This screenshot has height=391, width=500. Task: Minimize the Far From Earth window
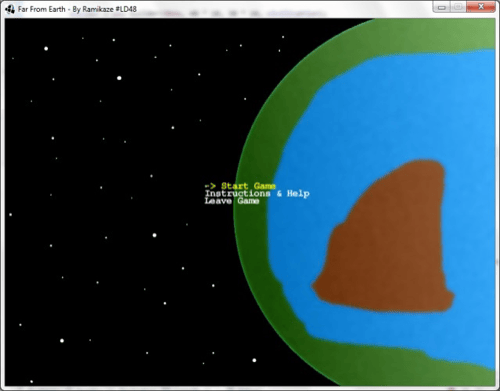[x=442, y=7]
